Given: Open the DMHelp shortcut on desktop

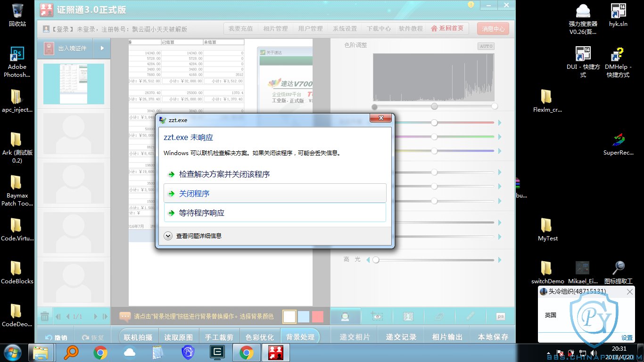Looking at the screenshot, I should pyautogui.click(x=618, y=62).
